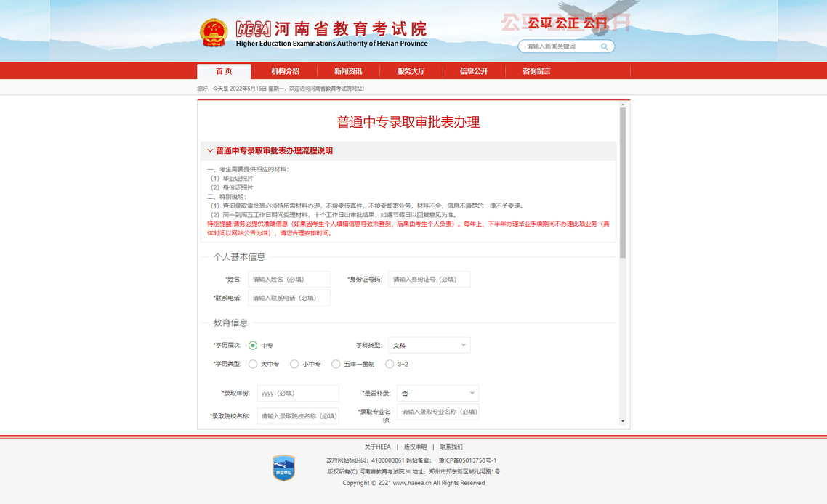This screenshot has height=504, width=827.
Task: Open the 信息公开 navigation item
Action: click(x=473, y=71)
